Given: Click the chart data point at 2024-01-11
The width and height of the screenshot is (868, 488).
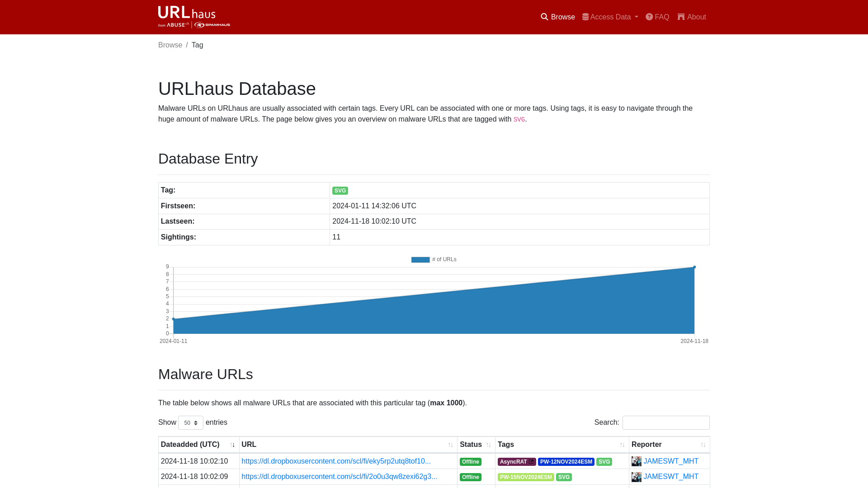Looking at the screenshot, I should [x=174, y=319].
